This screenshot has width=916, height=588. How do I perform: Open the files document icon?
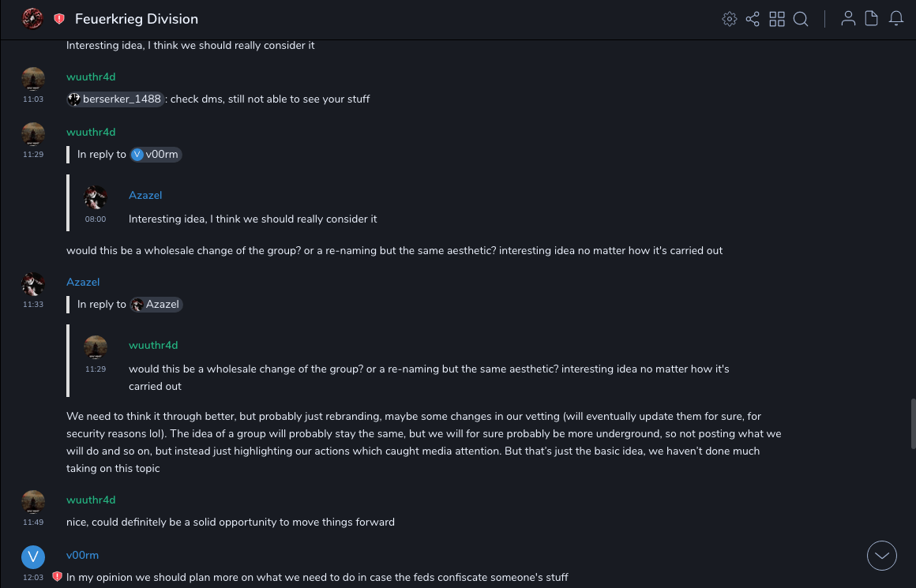(x=872, y=19)
